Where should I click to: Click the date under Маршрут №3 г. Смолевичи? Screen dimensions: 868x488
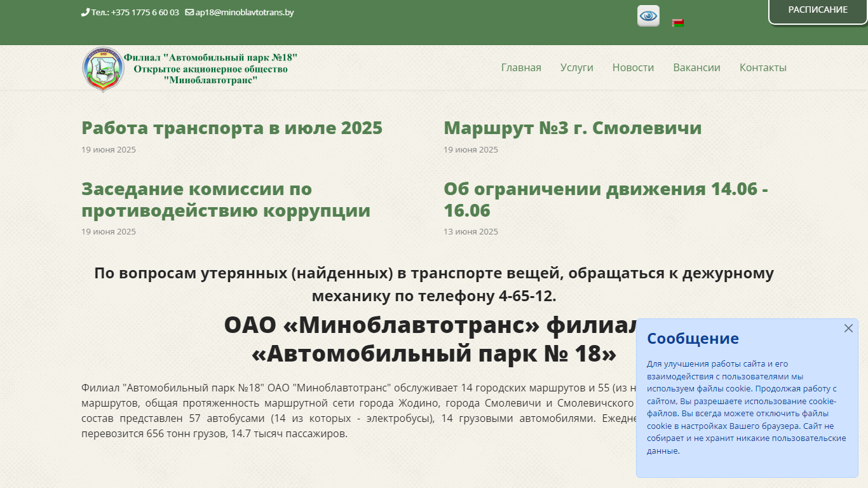[x=471, y=149]
